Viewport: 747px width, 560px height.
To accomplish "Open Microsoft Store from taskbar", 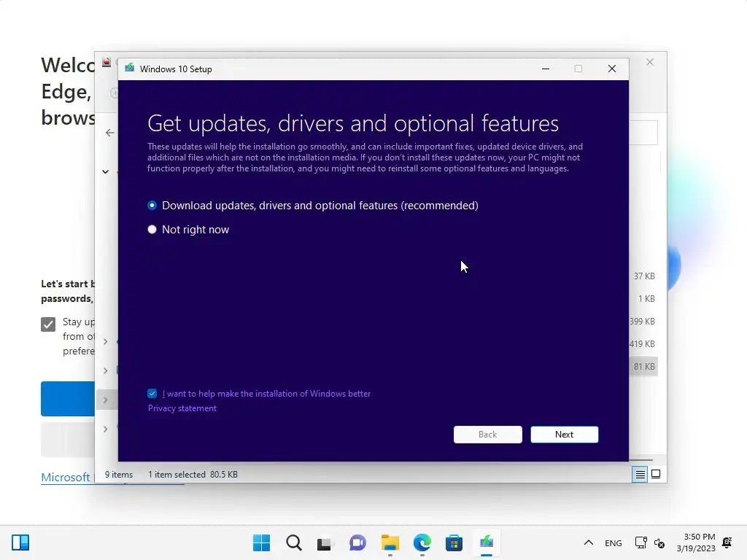I will (454, 542).
